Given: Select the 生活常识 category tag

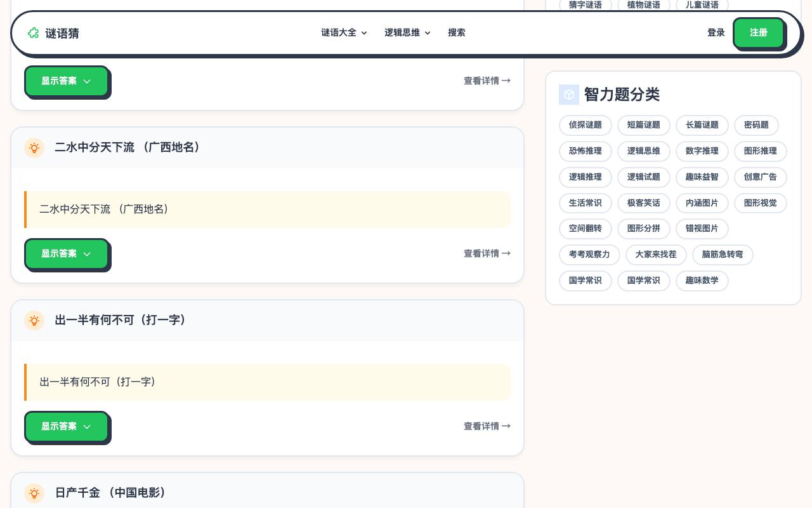Looking at the screenshot, I should point(586,203).
